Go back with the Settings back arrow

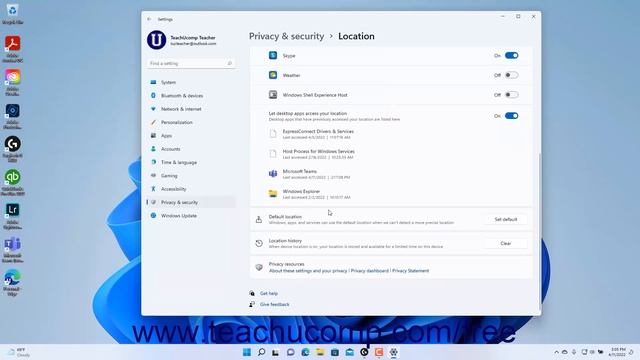(x=149, y=19)
